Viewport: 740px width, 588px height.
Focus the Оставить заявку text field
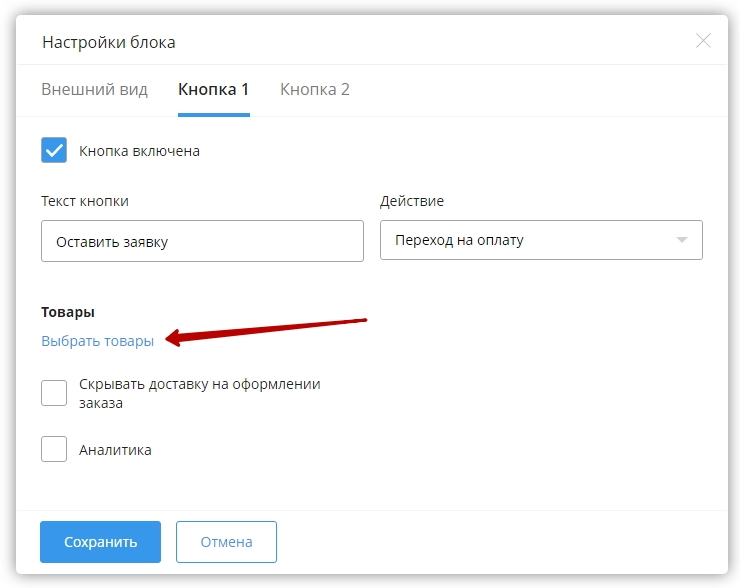click(x=202, y=241)
